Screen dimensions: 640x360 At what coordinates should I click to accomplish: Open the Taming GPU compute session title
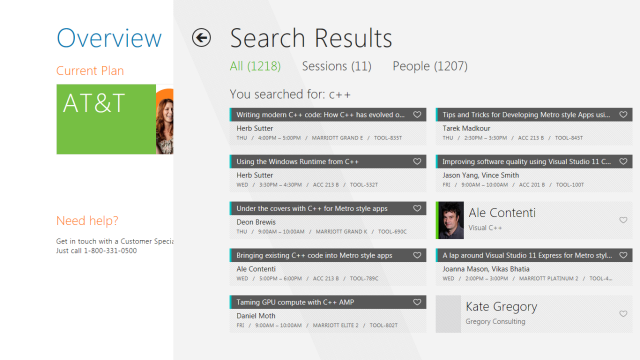295,302
